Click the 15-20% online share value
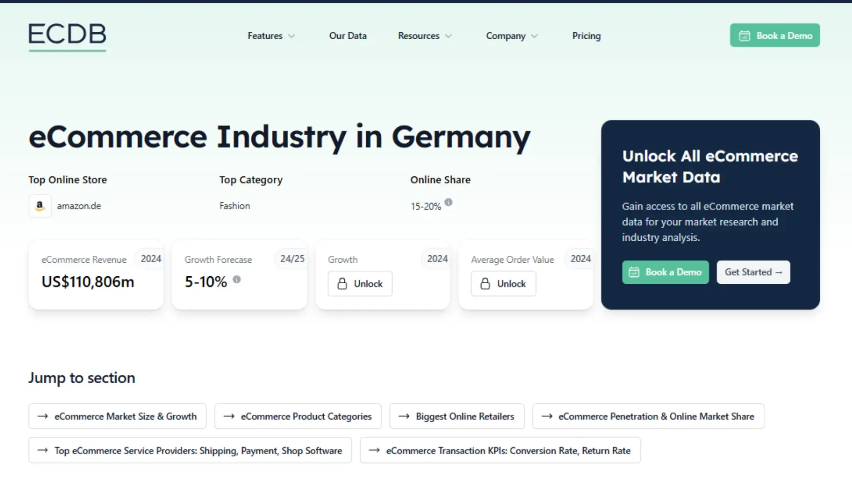The height and width of the screenshot is (504, 852). tap(426, 206)
